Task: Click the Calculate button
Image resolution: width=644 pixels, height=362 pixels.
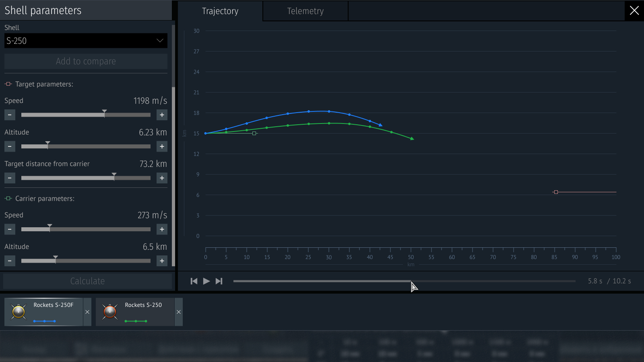Action: 87,281
